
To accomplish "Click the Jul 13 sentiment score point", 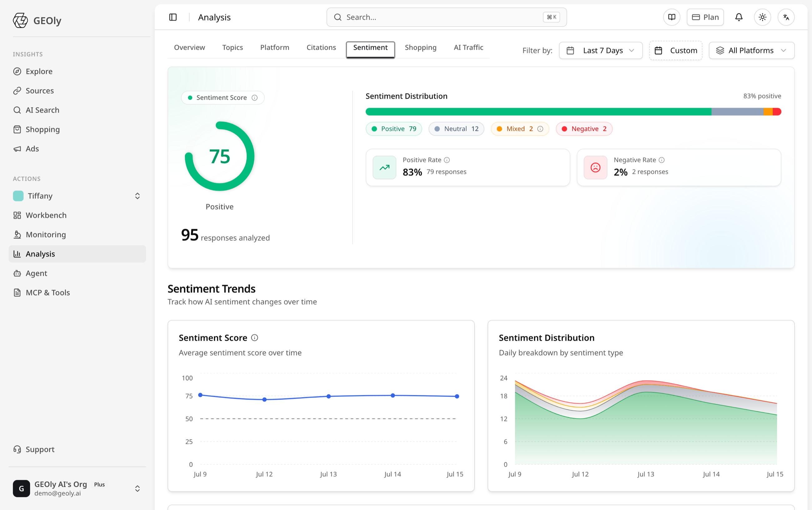I will point(329,396).
